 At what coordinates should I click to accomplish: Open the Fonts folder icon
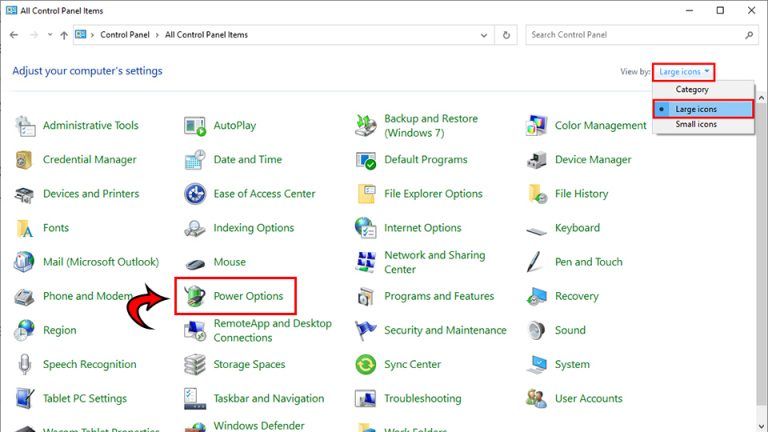[x=24, y=228]
